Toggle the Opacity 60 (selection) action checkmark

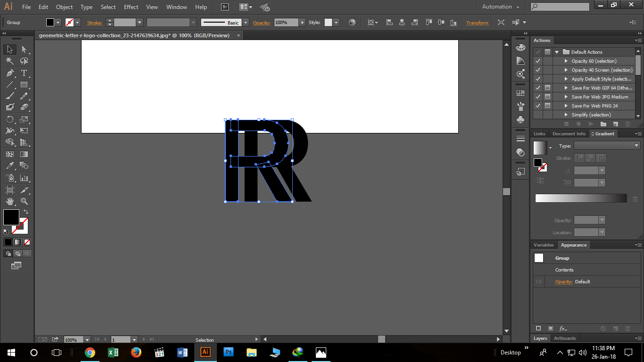pyautogui.click(x=538, y=61)
